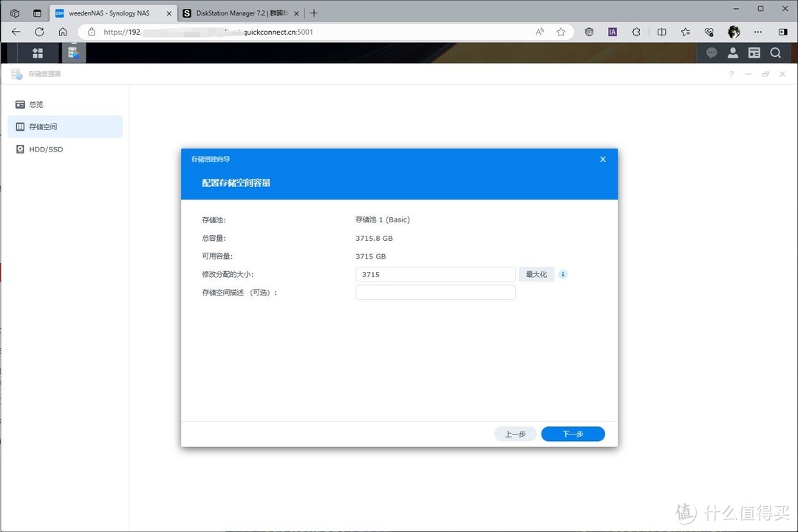Open the DSM search magnifier icon
The height and width of the screenshot is (532, 798).
pyautogui.click(x=776, y=53)
